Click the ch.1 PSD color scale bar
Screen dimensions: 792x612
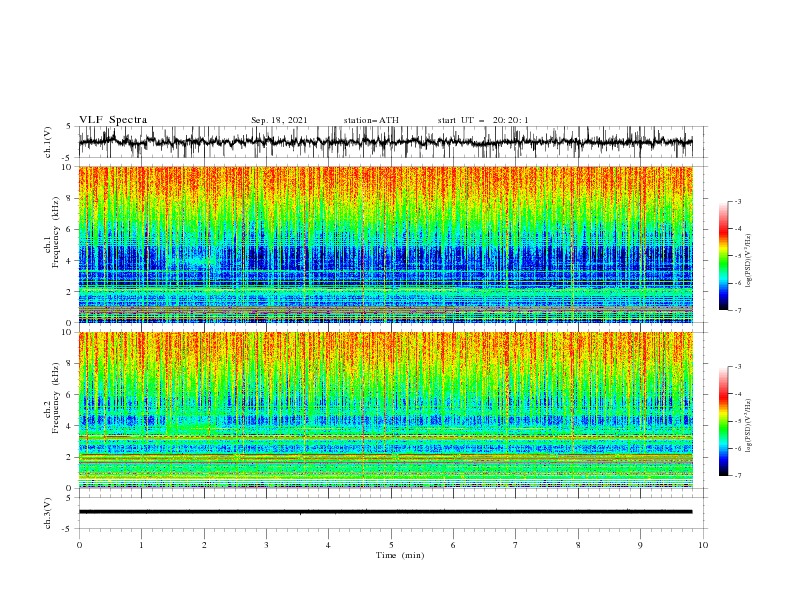(724, 256)
